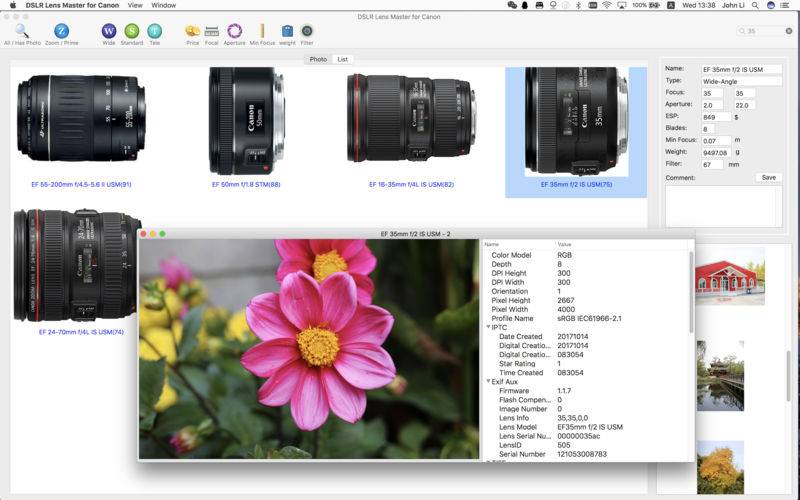The width and height of the screenshot is (800, 500).
Task: Clear the search field with the x icon
Action: point(789,31)
